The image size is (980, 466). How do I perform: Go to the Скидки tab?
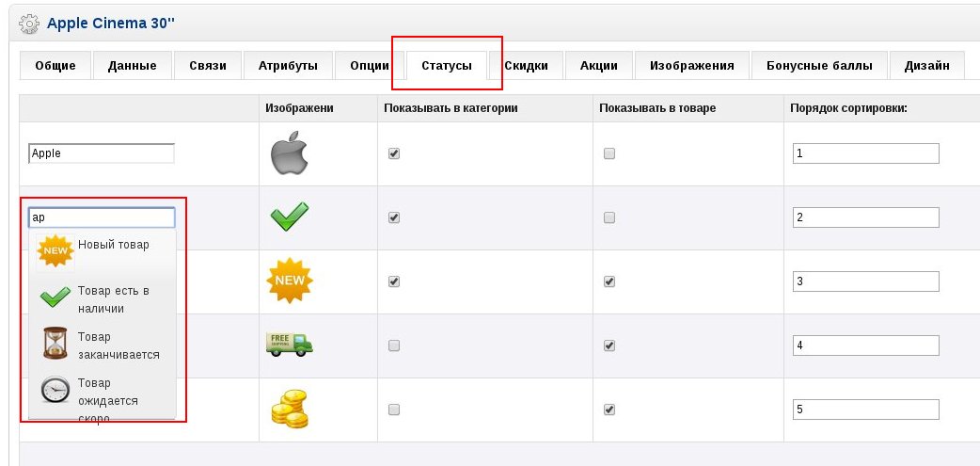pos(527,66)
